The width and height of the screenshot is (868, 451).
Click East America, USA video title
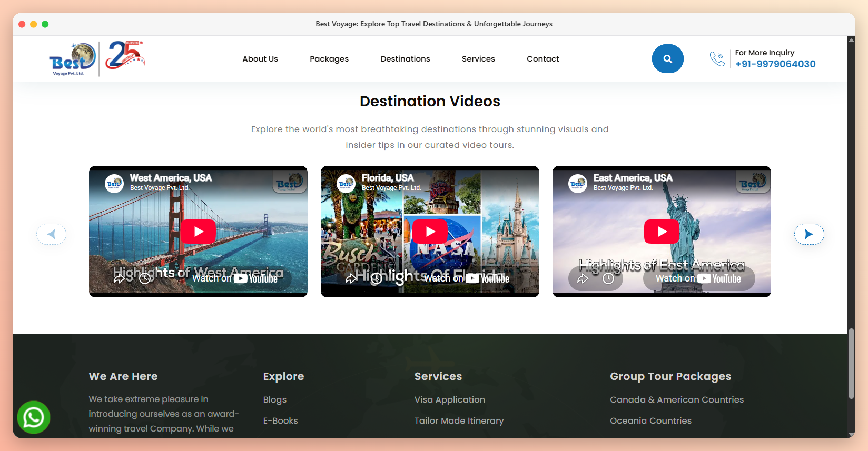pos(633,178)
